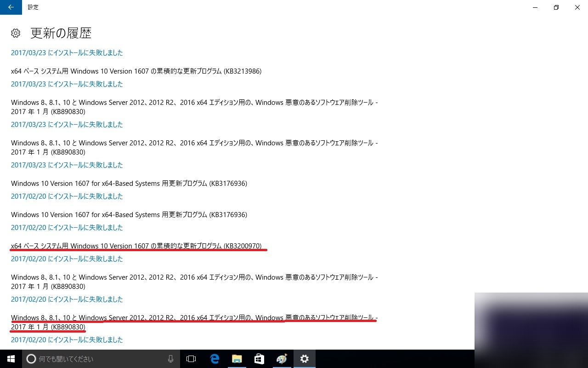Select the KB3213986 cumulative update title
The height and width of the screenshot is (368, 588).
click(x=136, y=71)
